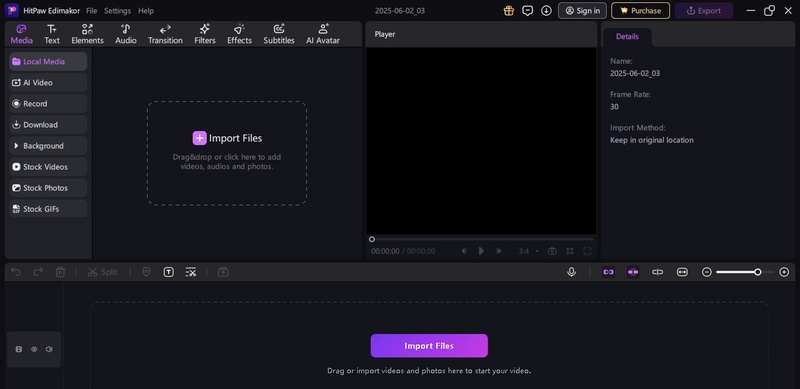Switch to the Filters tab
Image resolution: width=800 pixels, height=389 pixels.
pos(205,34)
